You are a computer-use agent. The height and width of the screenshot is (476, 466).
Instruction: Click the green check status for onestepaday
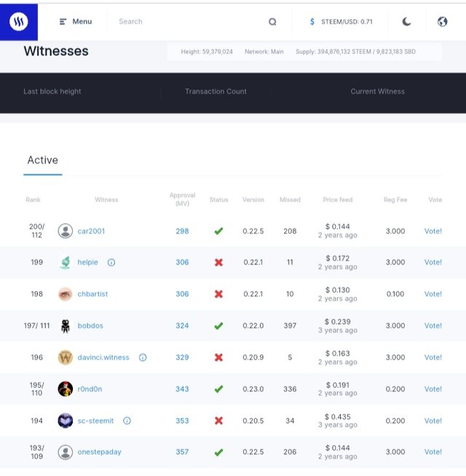coord(218,453)
